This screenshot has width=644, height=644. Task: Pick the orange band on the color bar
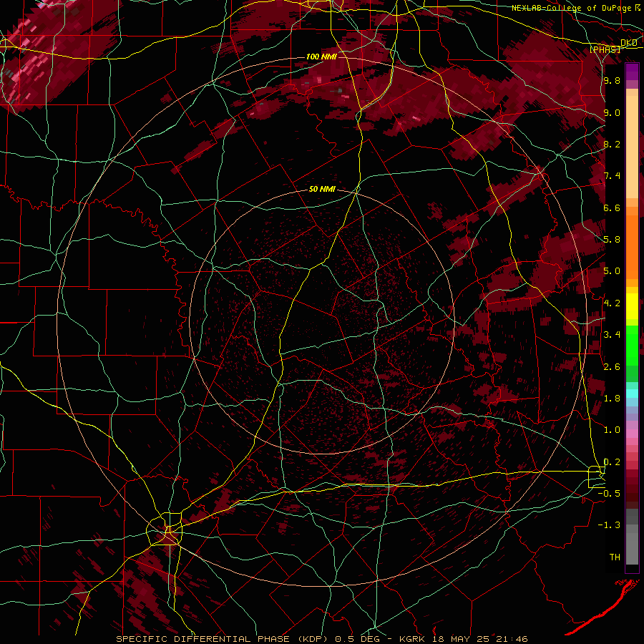[x=632, y=248]
